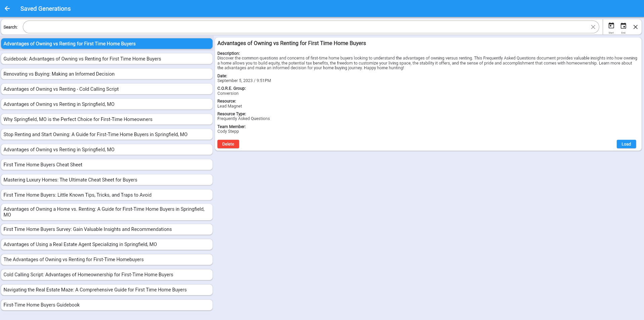Select the First Time Home Buyers Survey entry

(107, 229)
